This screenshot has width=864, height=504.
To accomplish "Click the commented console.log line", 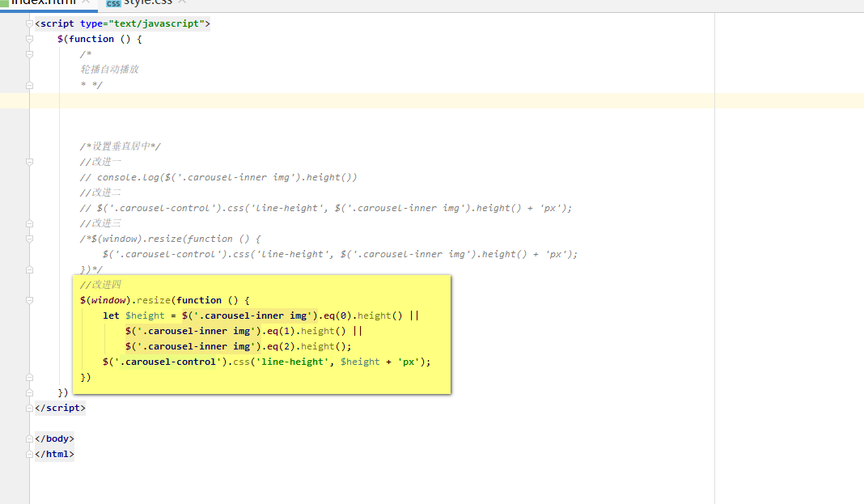I will tap(218, 177).
